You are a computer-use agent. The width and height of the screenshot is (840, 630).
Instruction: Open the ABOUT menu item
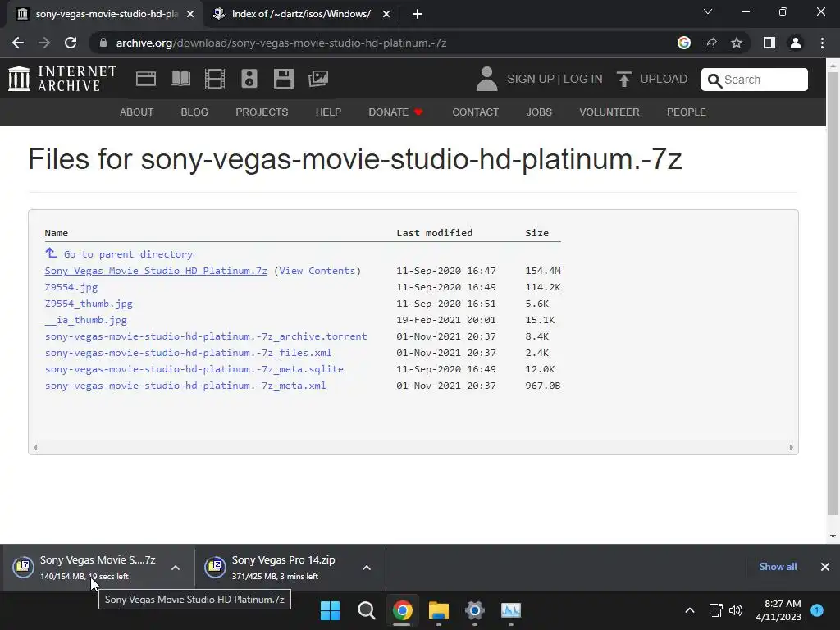(137, 112)
